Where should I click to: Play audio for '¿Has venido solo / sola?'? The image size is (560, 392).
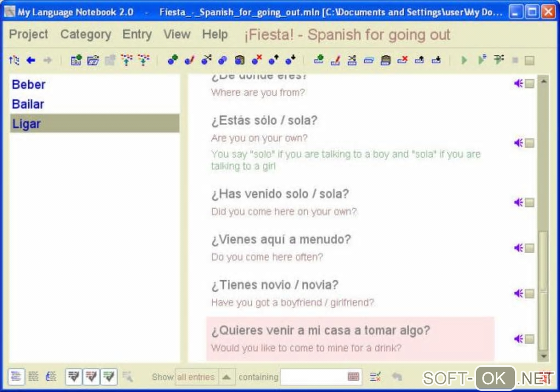click(518, 203)
